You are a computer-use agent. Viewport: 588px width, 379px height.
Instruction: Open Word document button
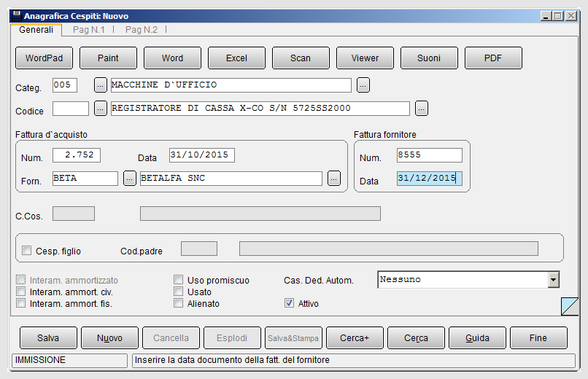pos(172,58)
